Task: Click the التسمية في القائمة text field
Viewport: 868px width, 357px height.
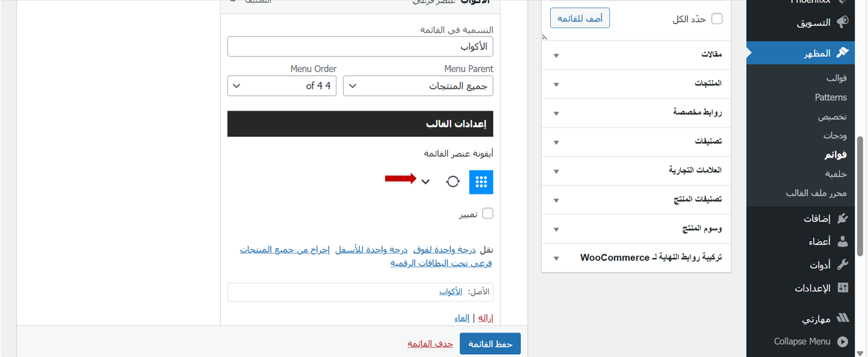Action: click(360, 46)
